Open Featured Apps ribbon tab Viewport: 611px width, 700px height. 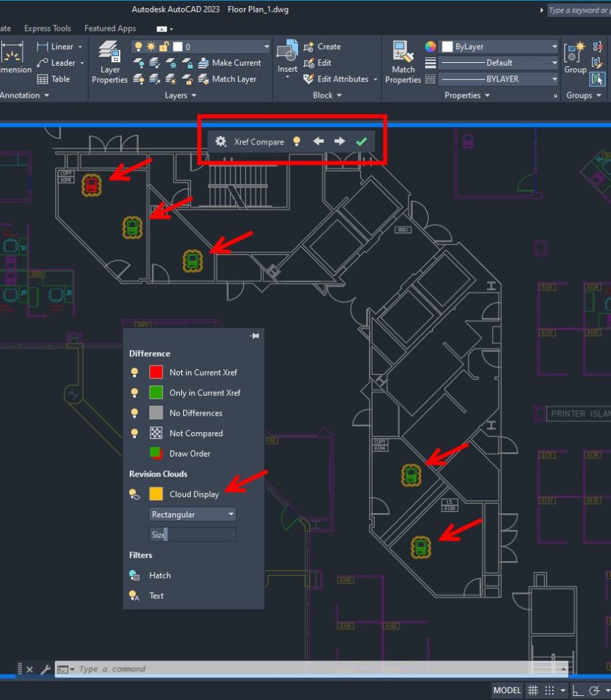pos(110,29)
